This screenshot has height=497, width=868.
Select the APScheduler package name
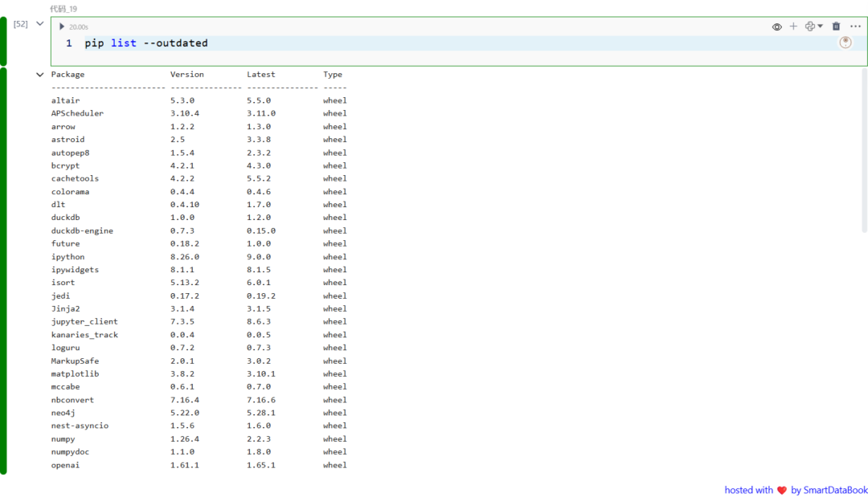pos(77,113)
